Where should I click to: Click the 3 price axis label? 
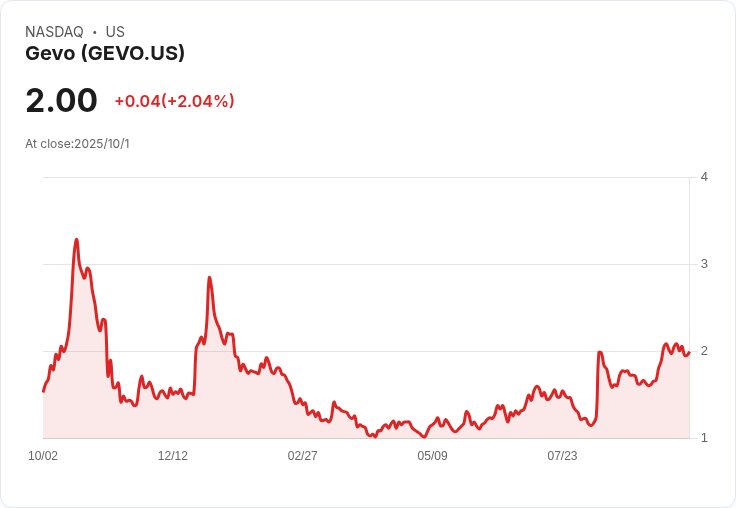click(x=704, y=264)
